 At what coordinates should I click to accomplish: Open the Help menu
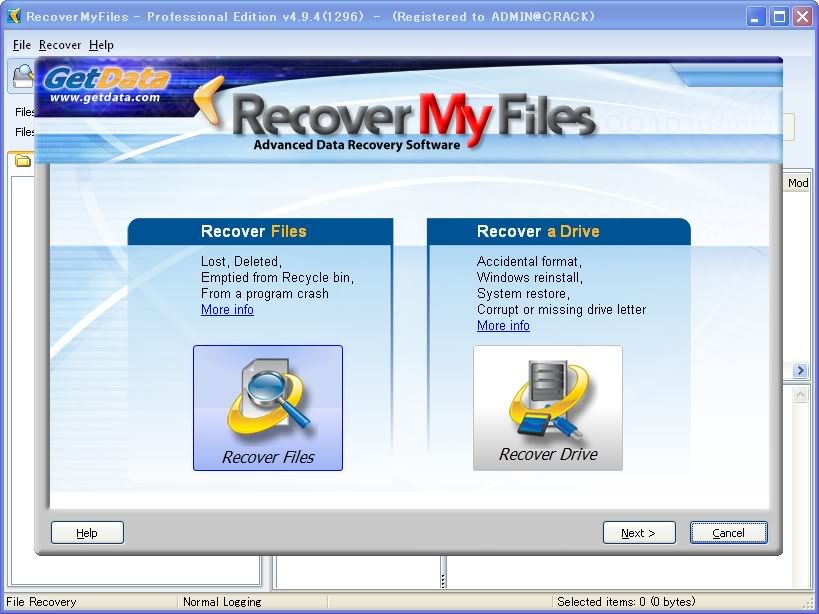(x=101, y=45)
